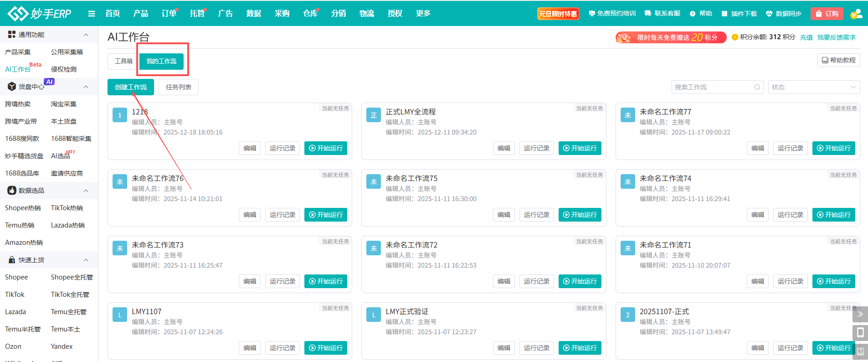The height and width of the screenshot is (362, 868).
Task: Open 联系客服 chat icon
Action: click(x=648, y=14)
